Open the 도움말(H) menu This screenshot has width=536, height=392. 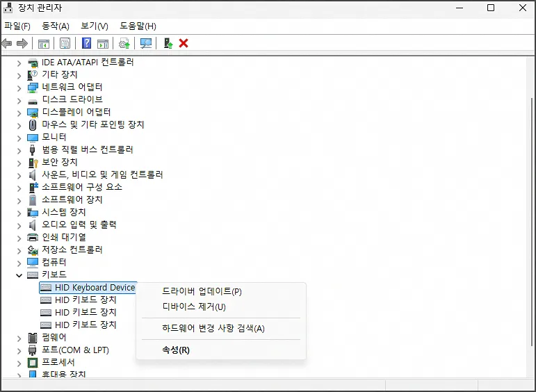138,26
